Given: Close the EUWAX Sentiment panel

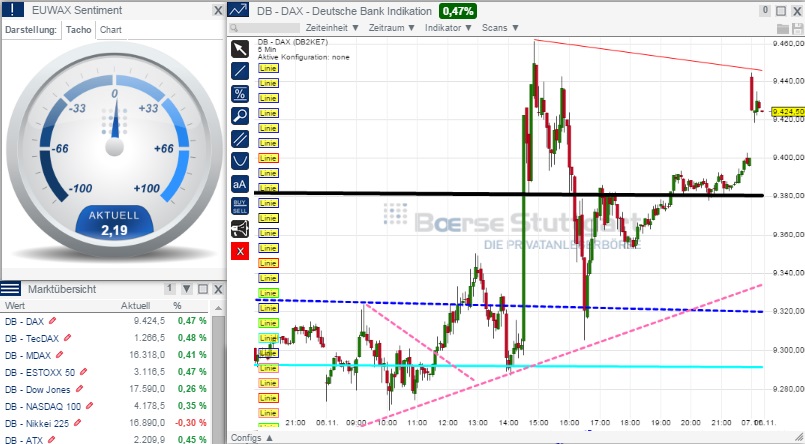Looking at the screenshot, I should coord(218,10).
